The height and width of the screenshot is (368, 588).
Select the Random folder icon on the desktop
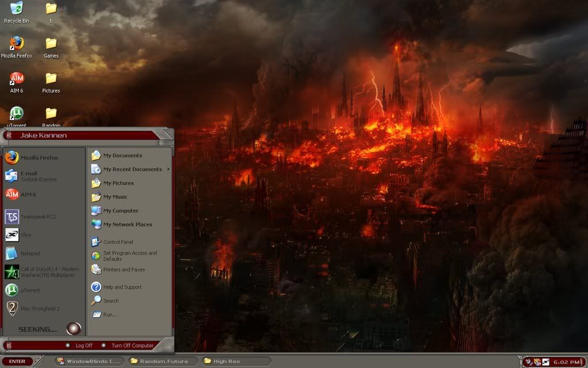pyautogui.click(x=51, y=117)
